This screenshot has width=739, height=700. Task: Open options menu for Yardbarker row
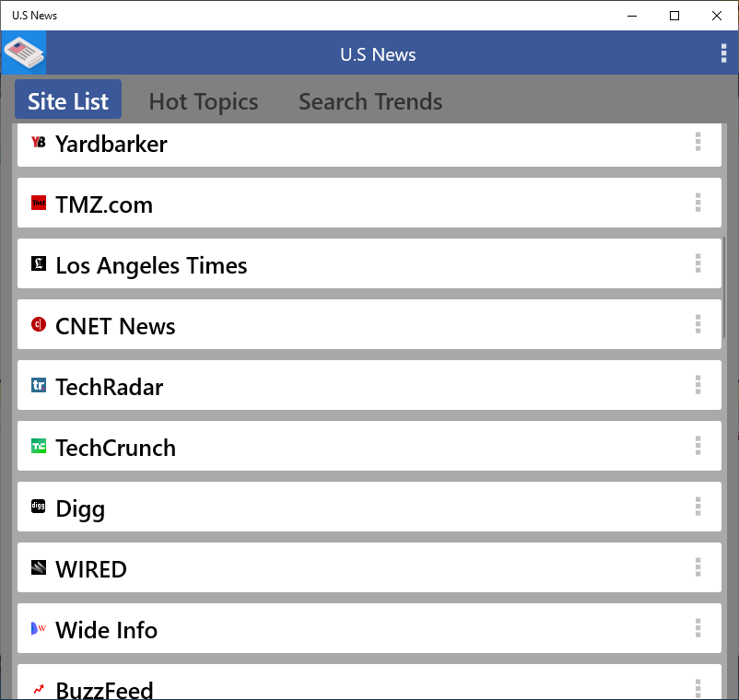coord(698,142)
